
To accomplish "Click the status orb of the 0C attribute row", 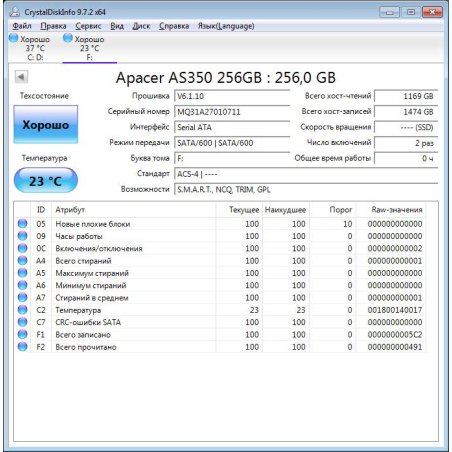I will [22, 248].
